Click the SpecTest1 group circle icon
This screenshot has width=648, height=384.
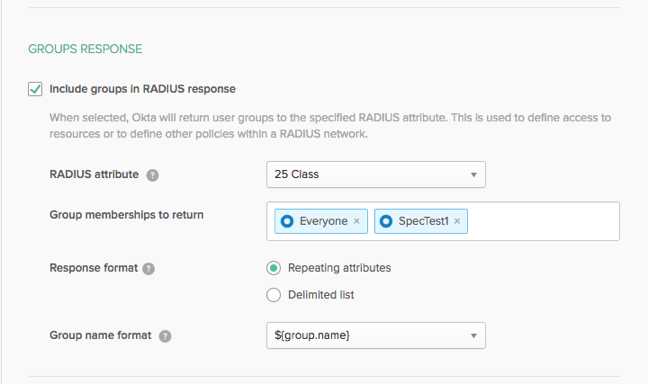coord(386,221)
